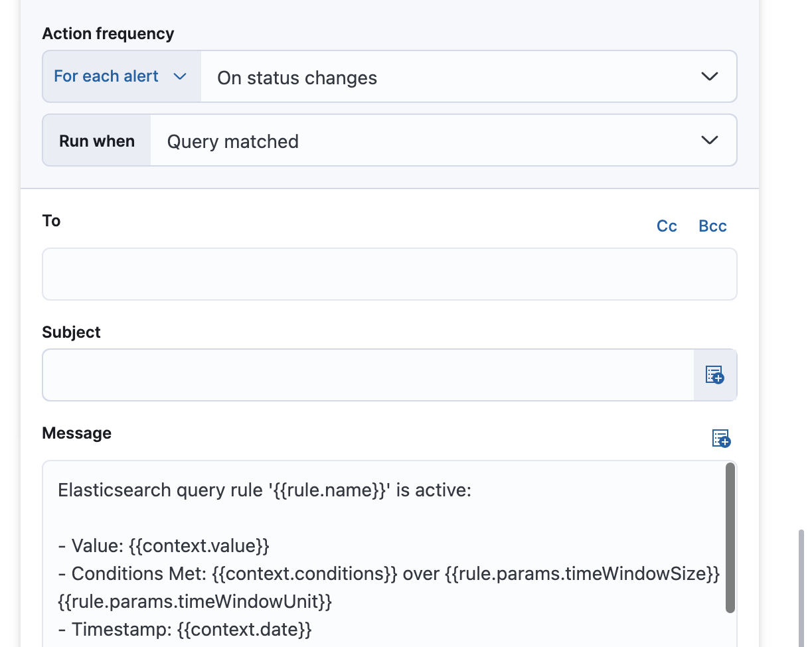This screenshot has height=647, width=812.
Task: Show the Cc recipients field
Action: coord(667,226)
